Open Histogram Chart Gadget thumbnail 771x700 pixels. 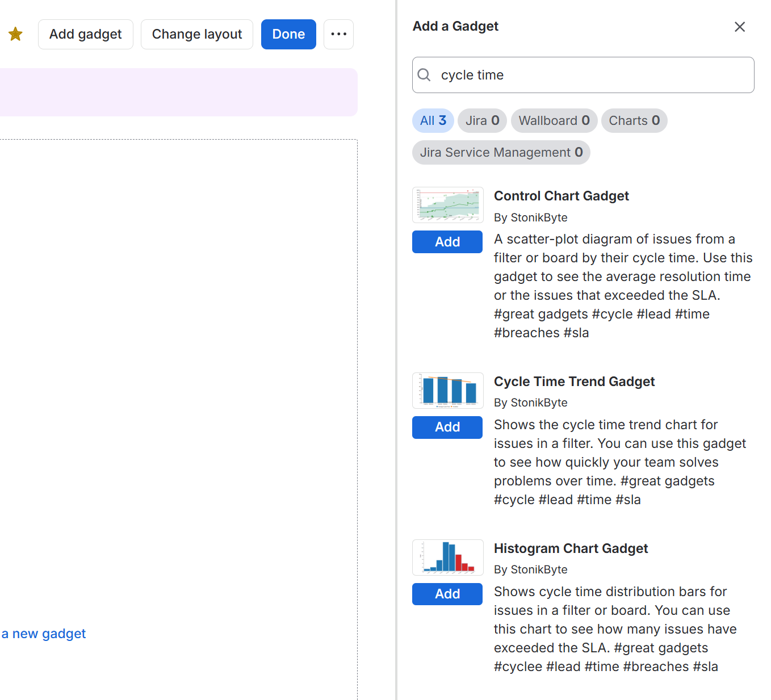pos(448,558)
